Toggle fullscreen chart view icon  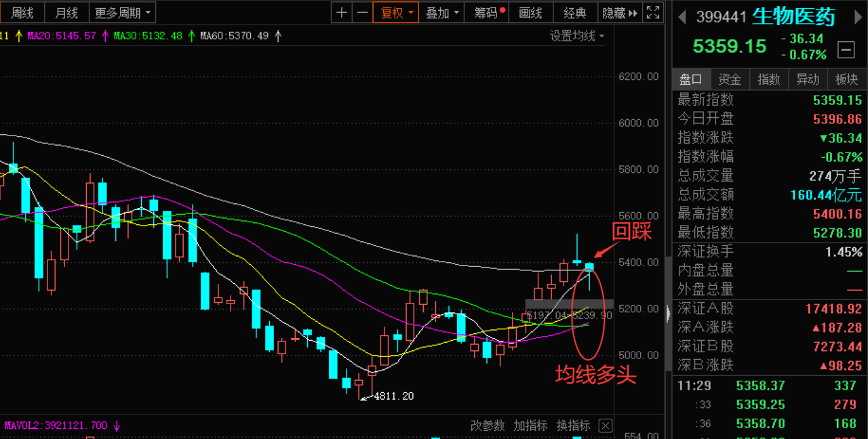point(653,12)
